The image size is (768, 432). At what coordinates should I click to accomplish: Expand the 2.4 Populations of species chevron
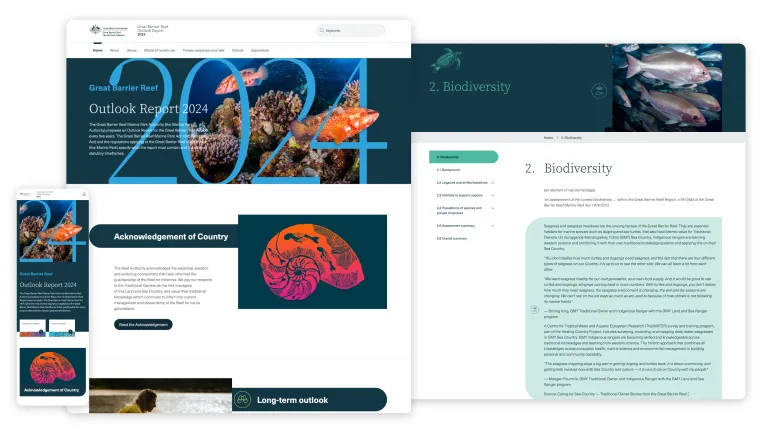pyautogui.click(x=492, y=208)
